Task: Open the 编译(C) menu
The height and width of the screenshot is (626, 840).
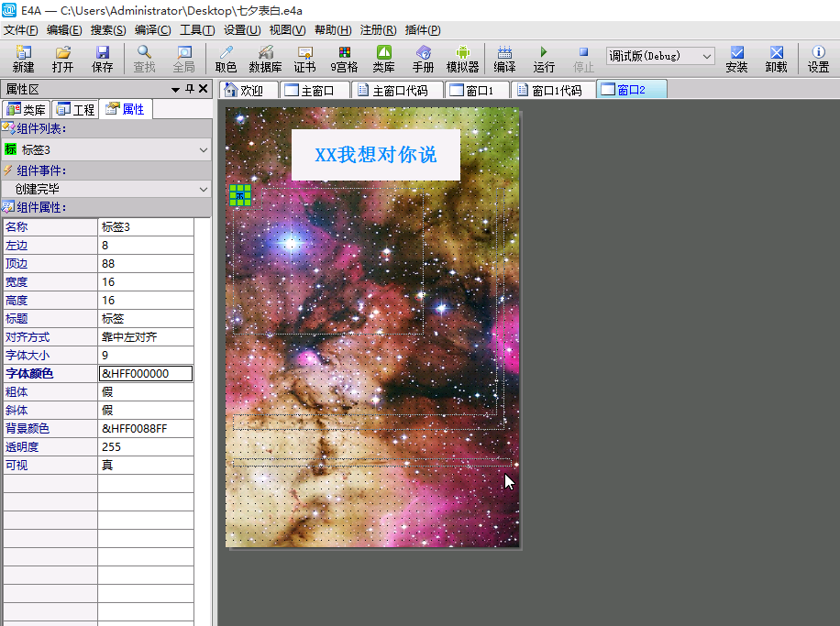Action: (x=152, y=30)
